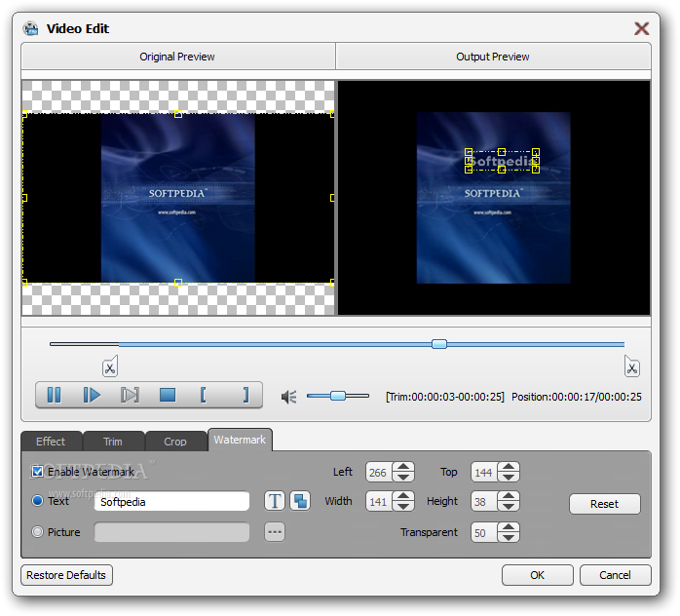Click the play button

[x=92, y=395]
